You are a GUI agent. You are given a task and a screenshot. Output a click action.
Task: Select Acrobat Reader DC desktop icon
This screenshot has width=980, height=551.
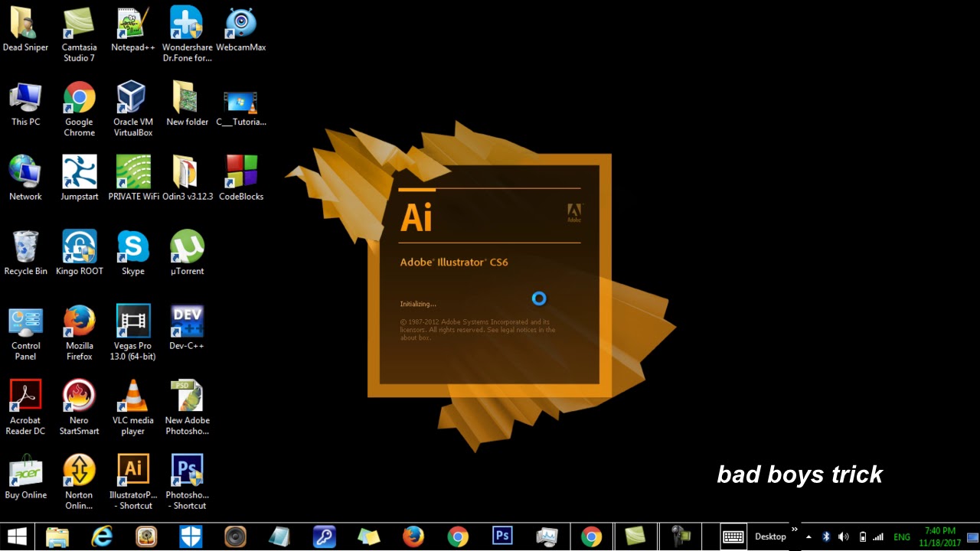click(x=25, y=408)
